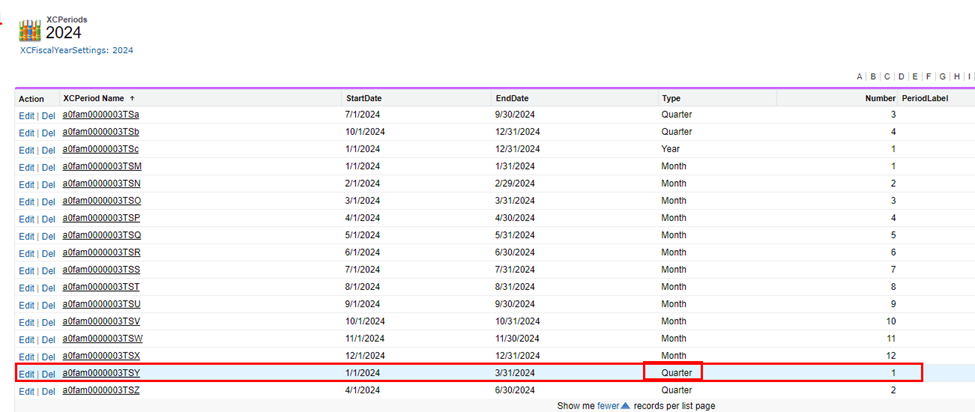The width and height of the screenshot is (975, 412).
Task: Sort by StartDate column header
Action: click(364, 98)
